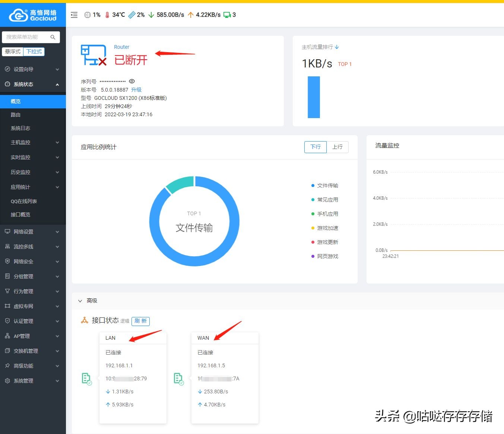Click the CPU usage icon in the status bar
Screen dimensions: 504x434
(87, 15)
